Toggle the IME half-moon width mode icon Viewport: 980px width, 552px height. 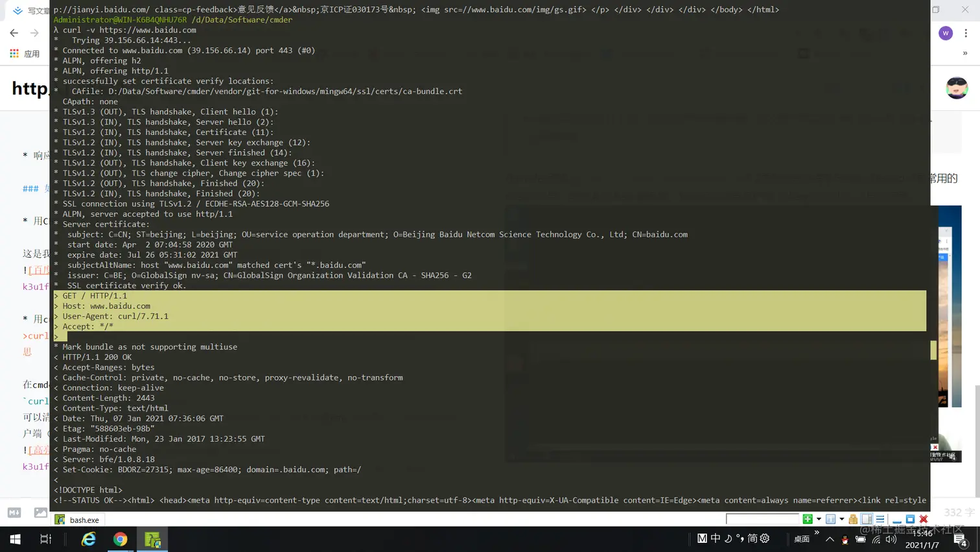tap(728, 538)
